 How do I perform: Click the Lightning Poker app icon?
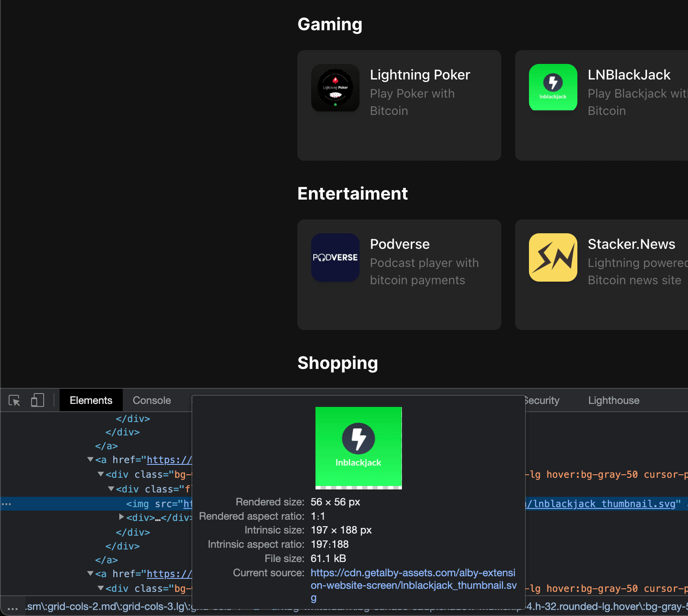[x=335, y=88]
